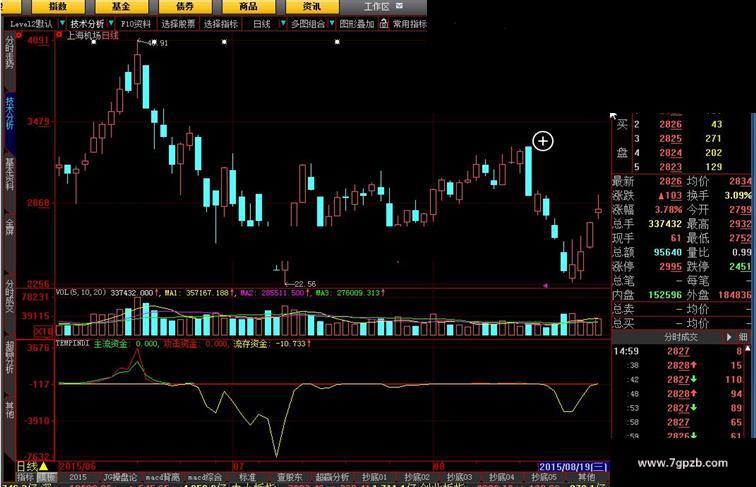Select the 抄底03 bottom tab

pyautogui.click(x=459, y=477)
